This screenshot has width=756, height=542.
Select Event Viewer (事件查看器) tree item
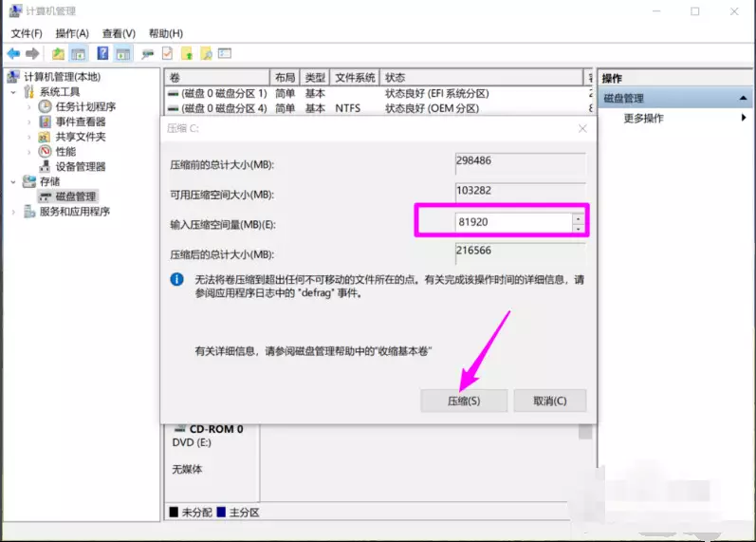[x=80, y=121]
